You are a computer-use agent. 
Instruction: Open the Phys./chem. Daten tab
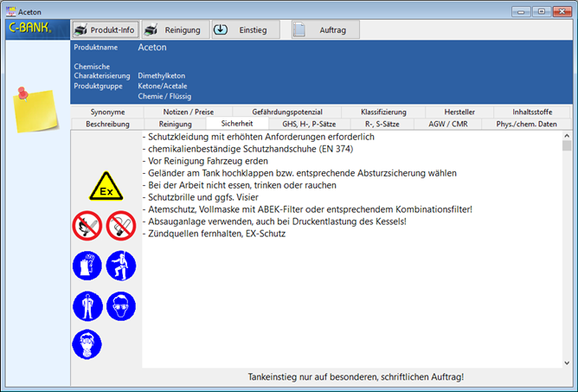click(526, 124)
